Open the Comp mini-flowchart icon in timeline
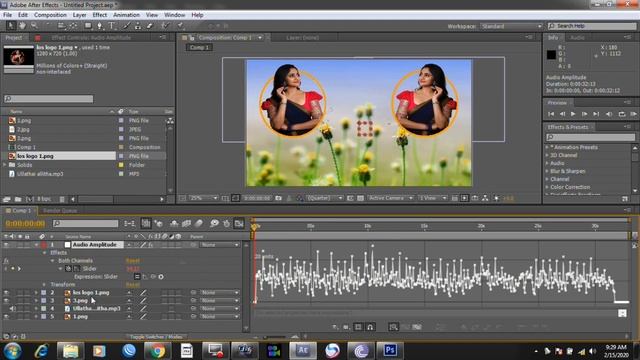 point(129,223)
